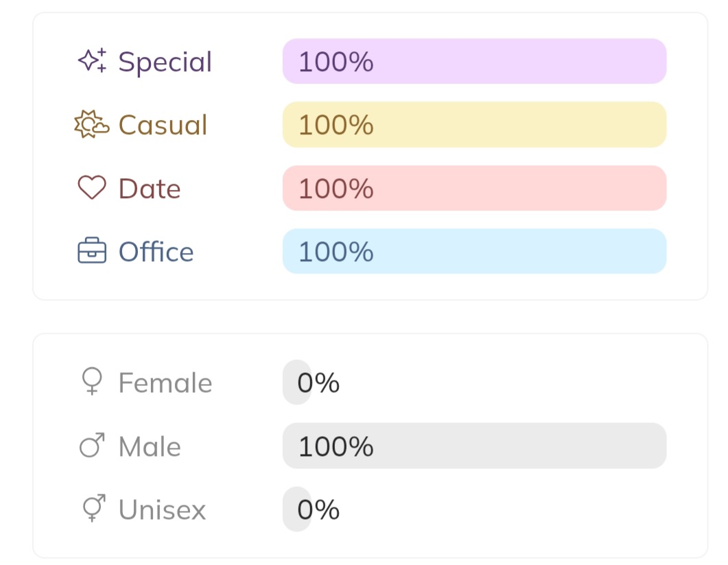Click the gray Male 100% bar

pyautogui.click(x=474, y=446)
